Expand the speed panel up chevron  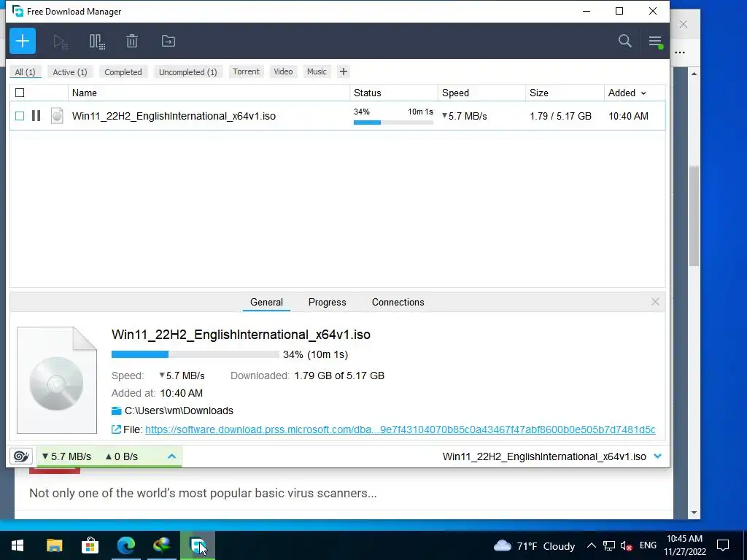172,456
